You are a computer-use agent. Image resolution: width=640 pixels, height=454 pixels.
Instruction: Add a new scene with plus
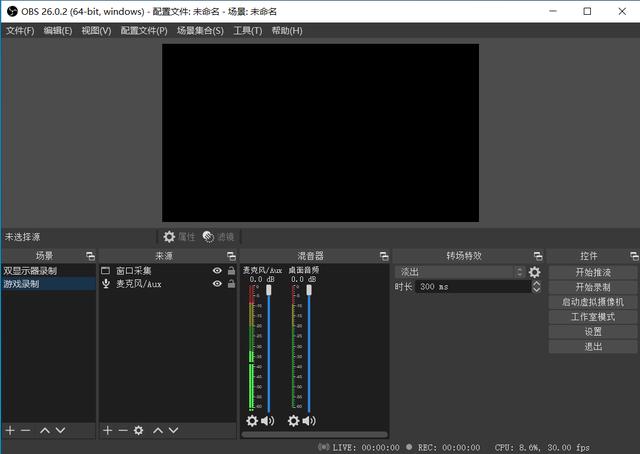10,430
